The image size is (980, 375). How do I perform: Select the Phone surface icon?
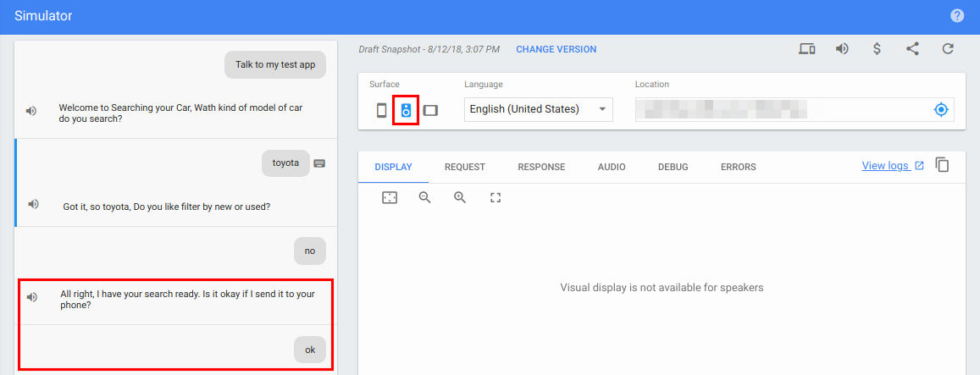tap(381, 111)
